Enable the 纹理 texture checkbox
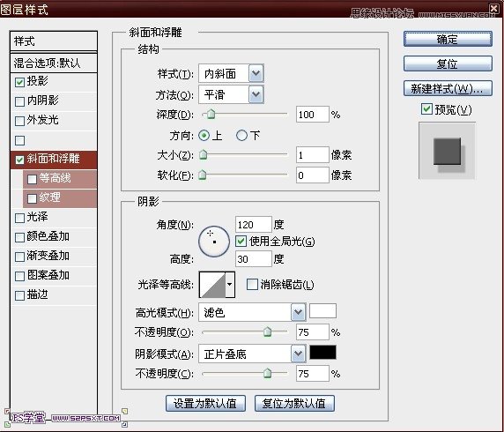Screen dimensions: 504x432 pos(32,198)
